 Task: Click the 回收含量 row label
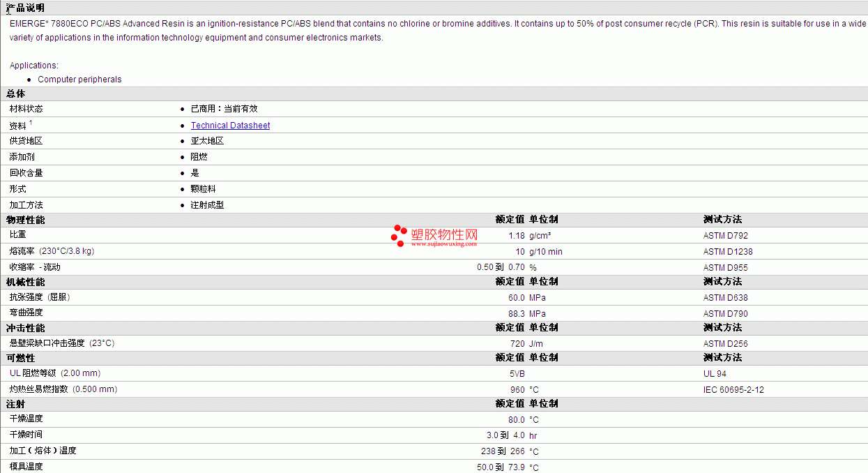pyautogui.click(x=26, y=173)
